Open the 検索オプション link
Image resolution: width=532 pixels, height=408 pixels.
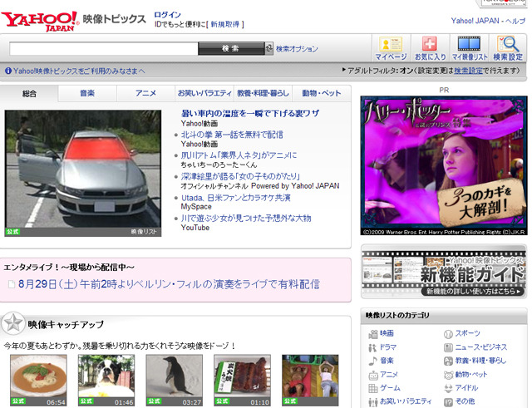click(x=297, y=49)
